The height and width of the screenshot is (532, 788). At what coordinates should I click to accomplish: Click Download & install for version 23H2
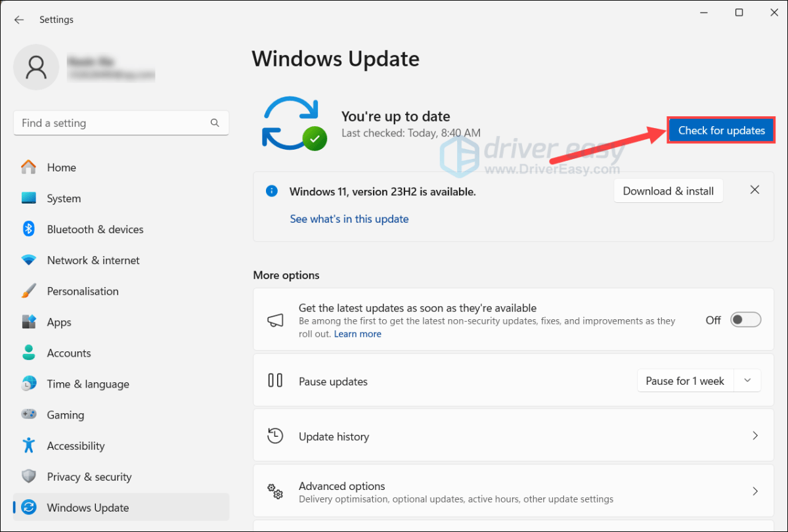point(668,190)
